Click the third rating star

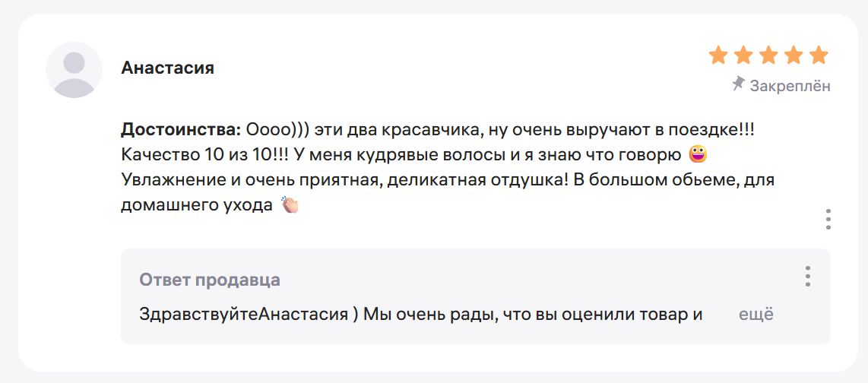point(768,55)
